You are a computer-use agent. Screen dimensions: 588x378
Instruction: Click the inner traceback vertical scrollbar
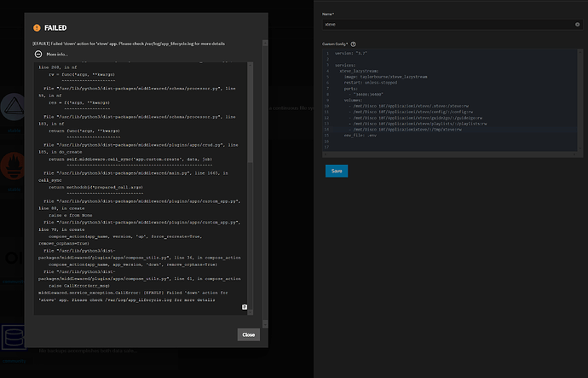click(251, 188)
